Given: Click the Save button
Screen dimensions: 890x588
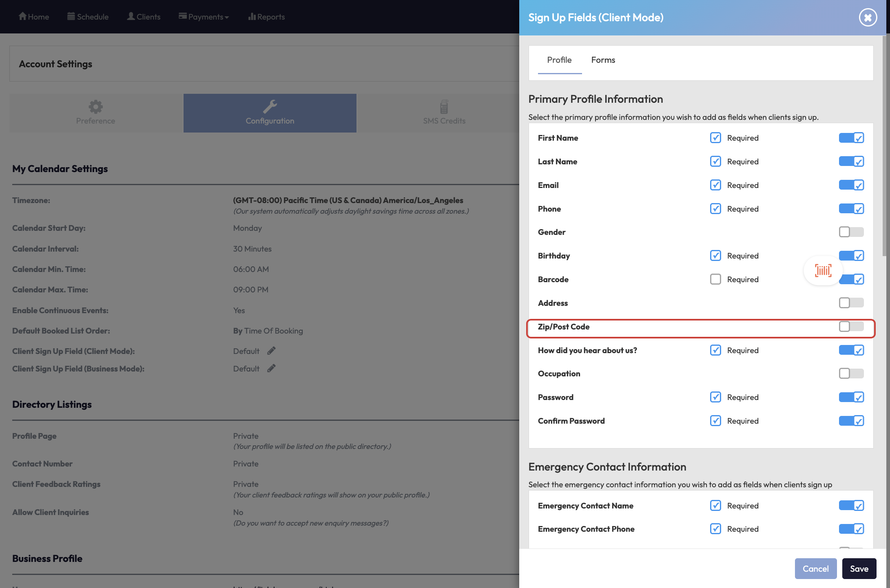Looking at the screenshot, I should pos(859,568).
